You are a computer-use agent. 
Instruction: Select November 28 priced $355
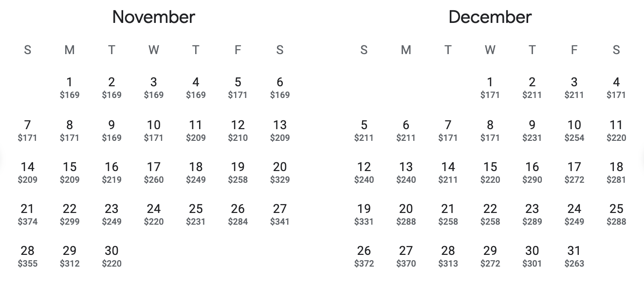(x=28, y=256)
